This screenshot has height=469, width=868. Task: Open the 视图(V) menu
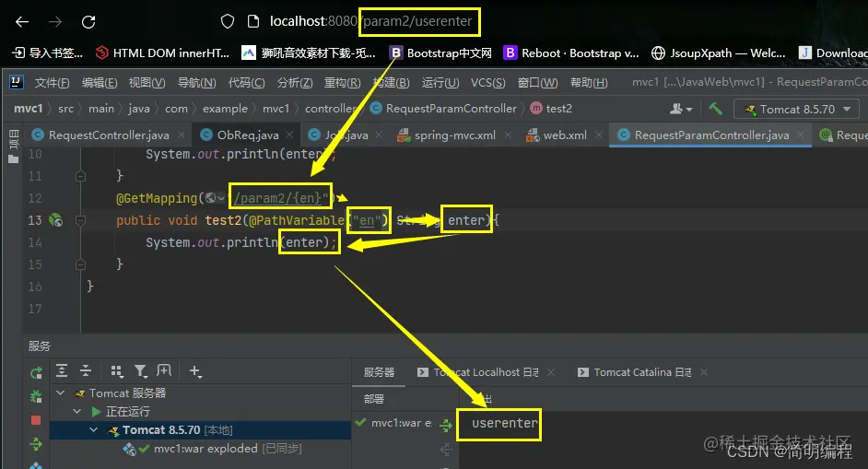click(147, 83)
